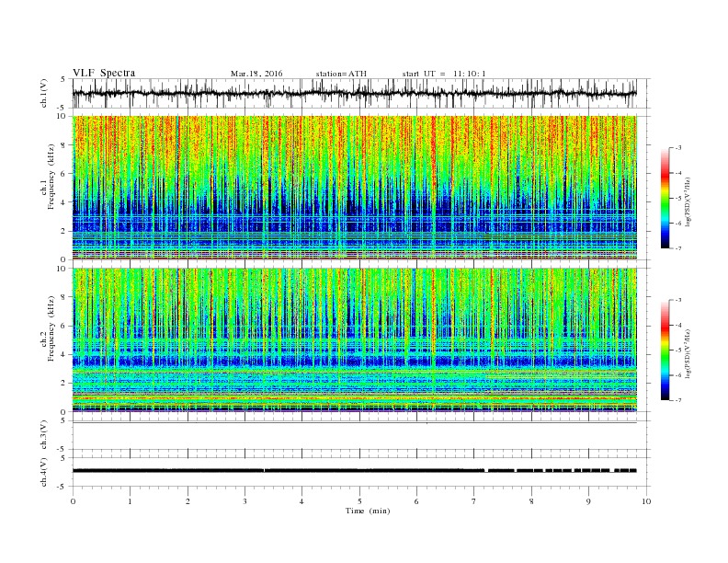Click the '0' tick on the time axis
This screenshot has width=728, height=563.
[x=73, y=501]
